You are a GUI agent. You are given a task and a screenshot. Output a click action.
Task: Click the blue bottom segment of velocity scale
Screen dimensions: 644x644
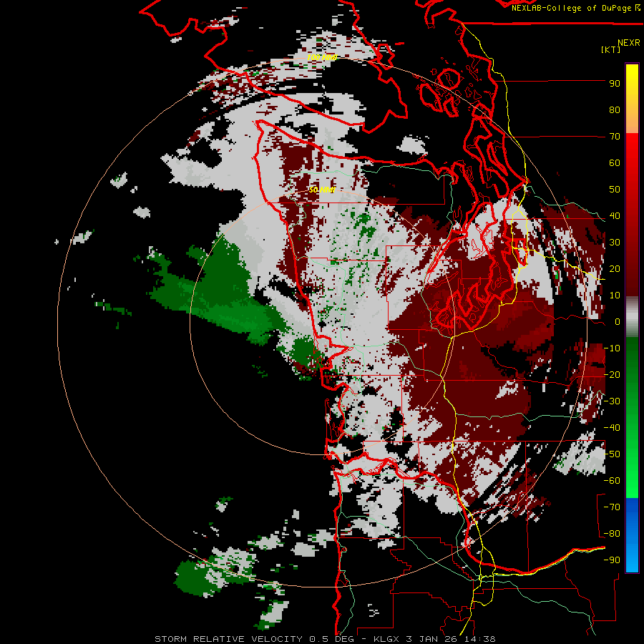coord(632,535)
